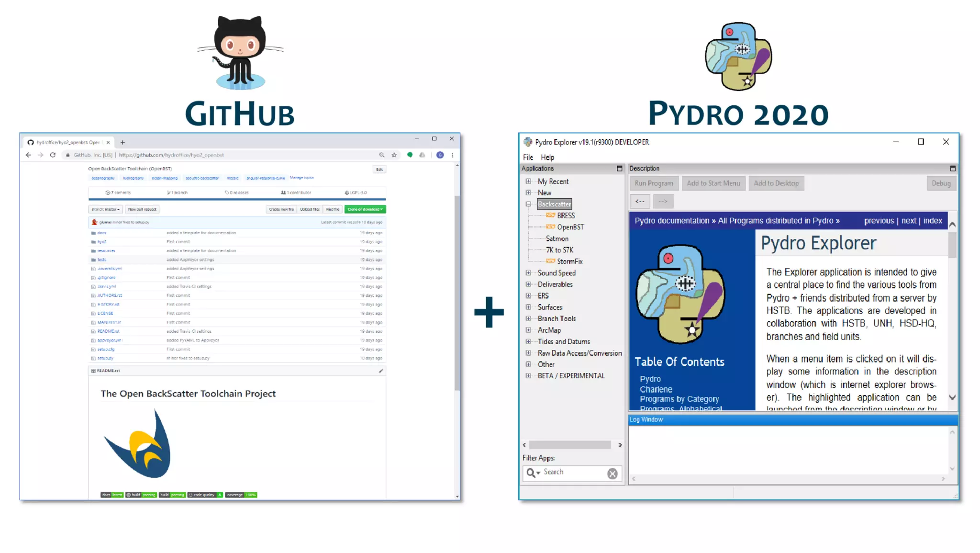Expand the BETA / EXPERIMENTAL tree node
Screen dimensions: 980x553
click(x=528, y=376)
